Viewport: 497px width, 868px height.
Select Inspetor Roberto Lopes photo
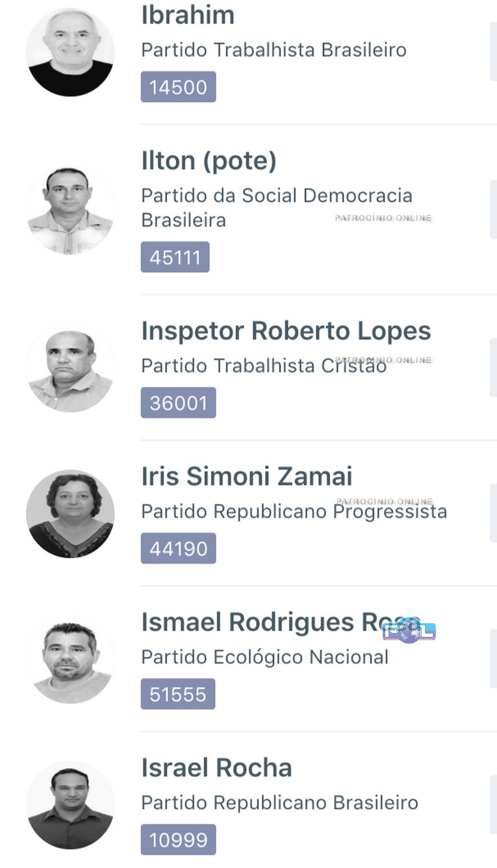(x=70, y=369)
